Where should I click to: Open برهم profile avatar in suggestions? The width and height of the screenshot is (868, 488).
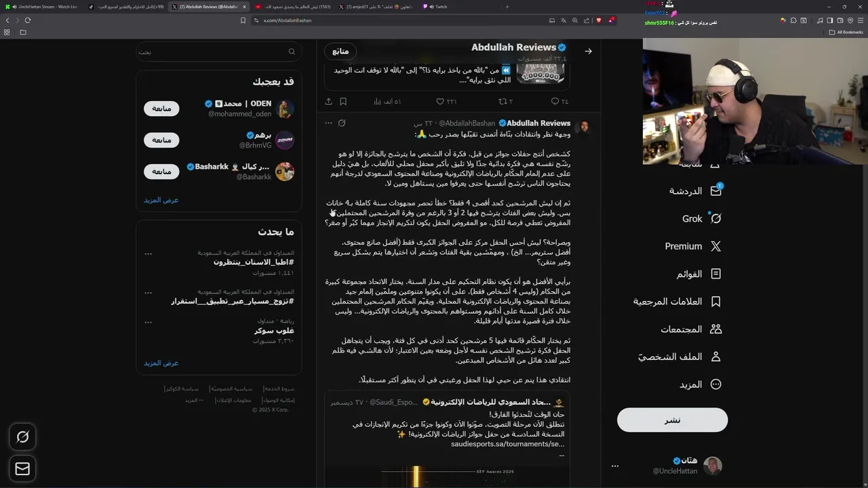pyautogui.click(x=285, y=140)
